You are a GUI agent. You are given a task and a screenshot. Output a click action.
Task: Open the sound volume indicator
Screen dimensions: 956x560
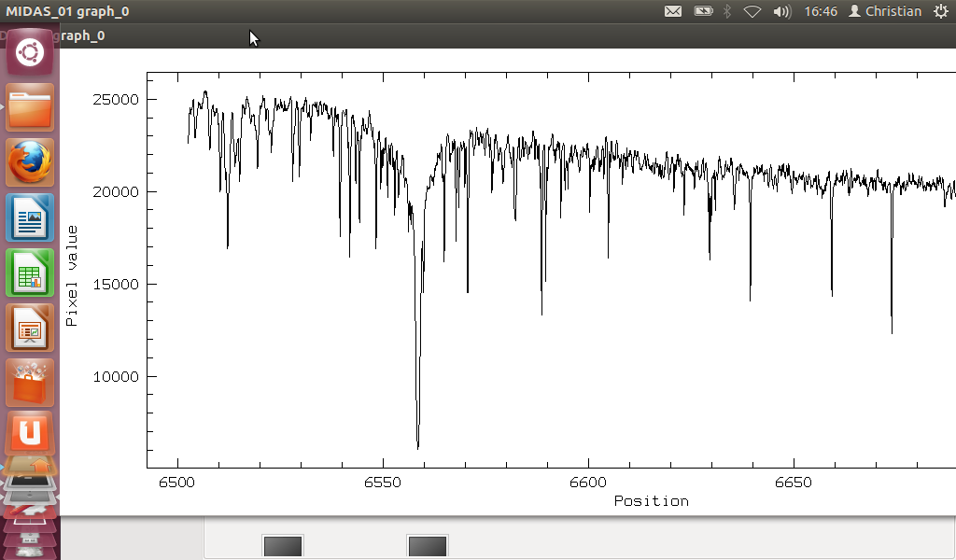point(782,11)
